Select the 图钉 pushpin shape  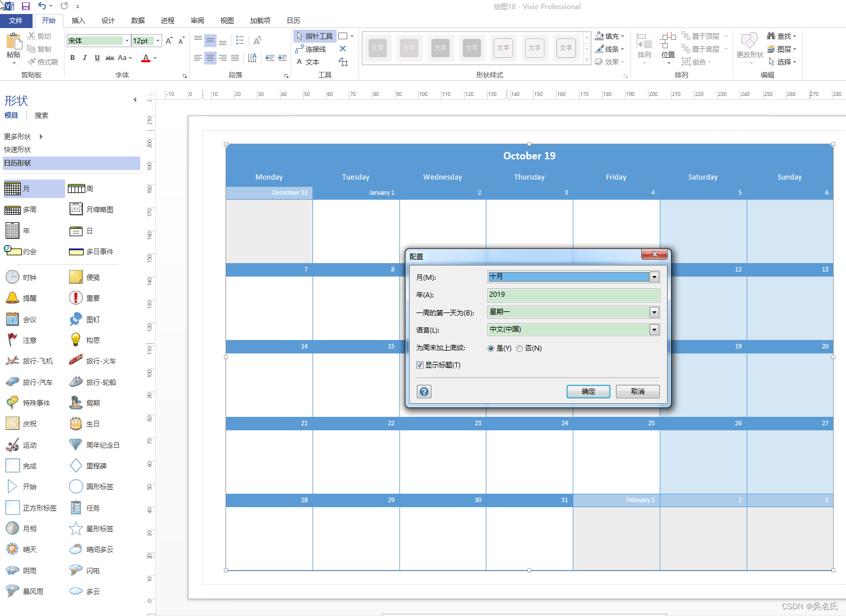pyautogui.click(x=85, y=319)
